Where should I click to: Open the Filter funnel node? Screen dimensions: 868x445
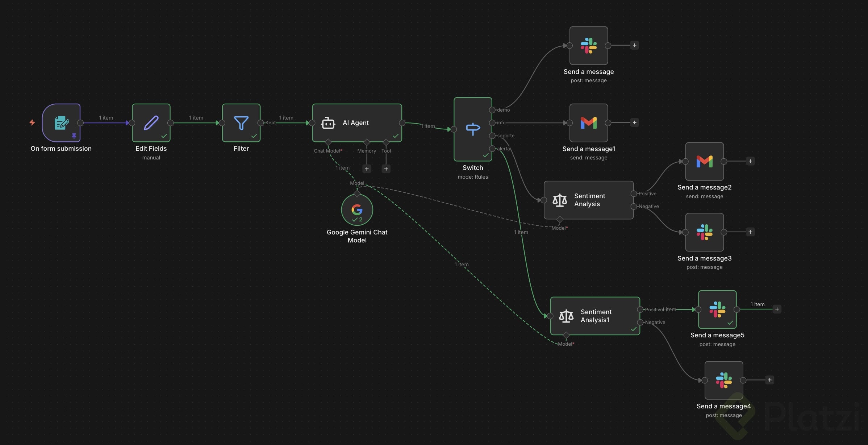[241, 123]
